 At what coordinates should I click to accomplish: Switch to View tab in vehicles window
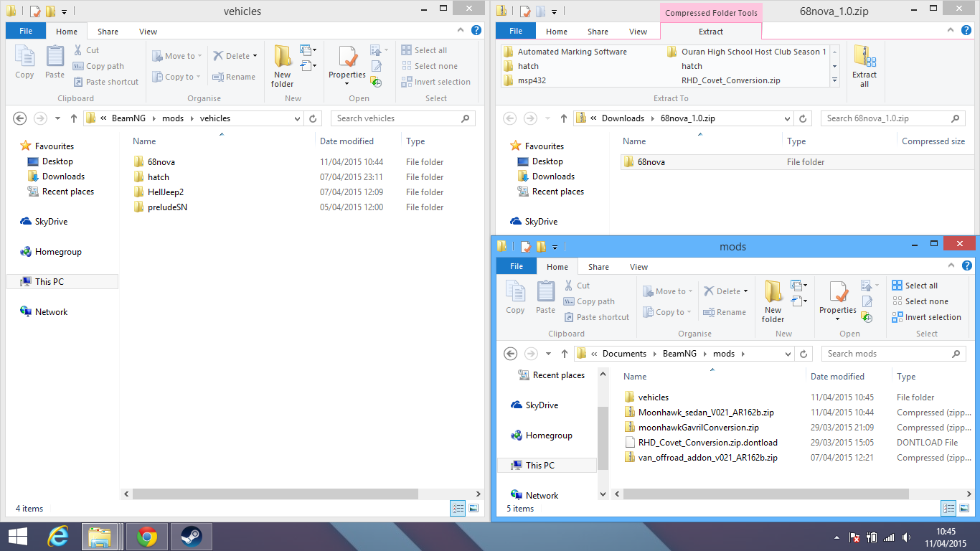149,32
